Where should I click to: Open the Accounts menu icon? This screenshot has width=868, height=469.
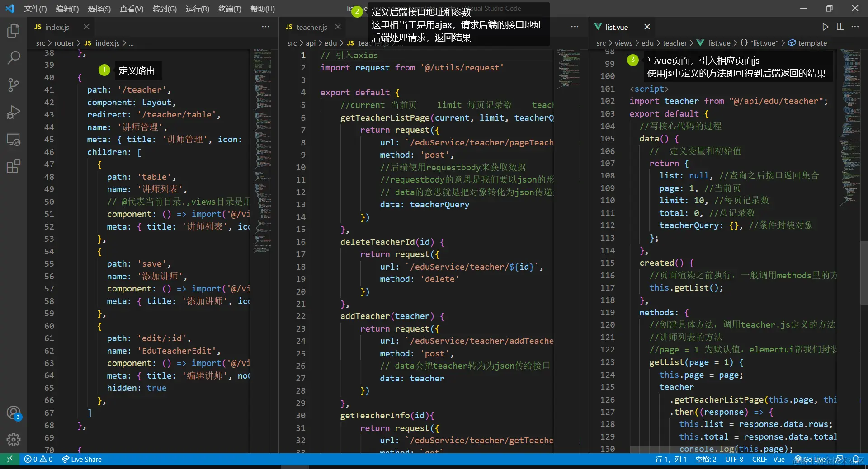click(x=14, y=413)
